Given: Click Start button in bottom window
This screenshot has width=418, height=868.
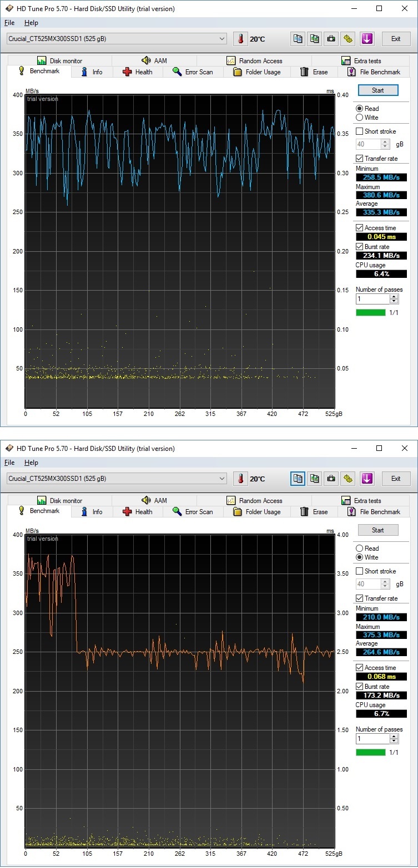Looking at the screenshot, I should [x=378, y=530].
